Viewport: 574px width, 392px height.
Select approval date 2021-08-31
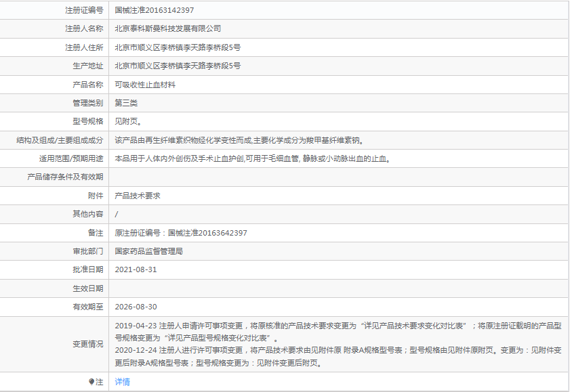(136, 270)
